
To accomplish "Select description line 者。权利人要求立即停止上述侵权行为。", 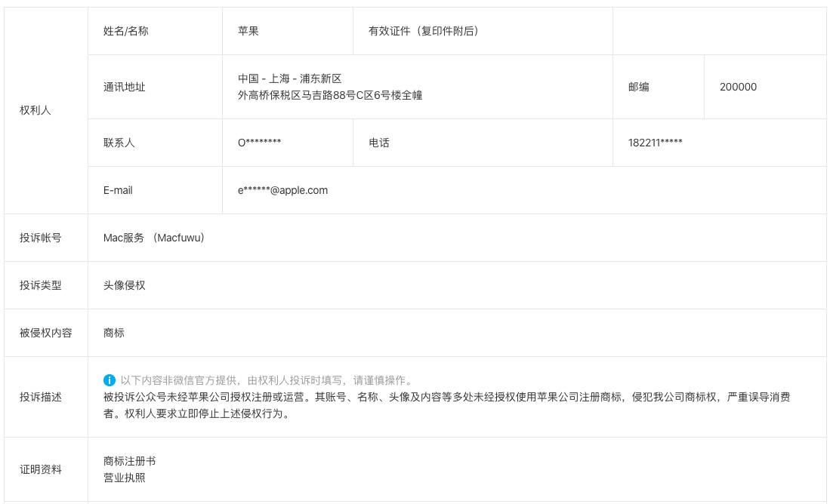I will [x=198, y=413].
